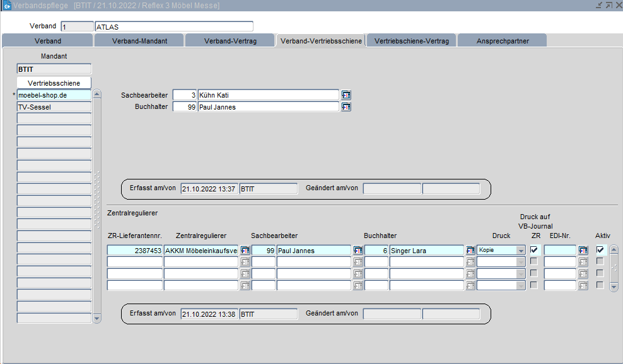Viewport: 623px width, 364px height.
Task: Click lookup icon beside AKKM Zentralregulierer field
Action: 245,251
